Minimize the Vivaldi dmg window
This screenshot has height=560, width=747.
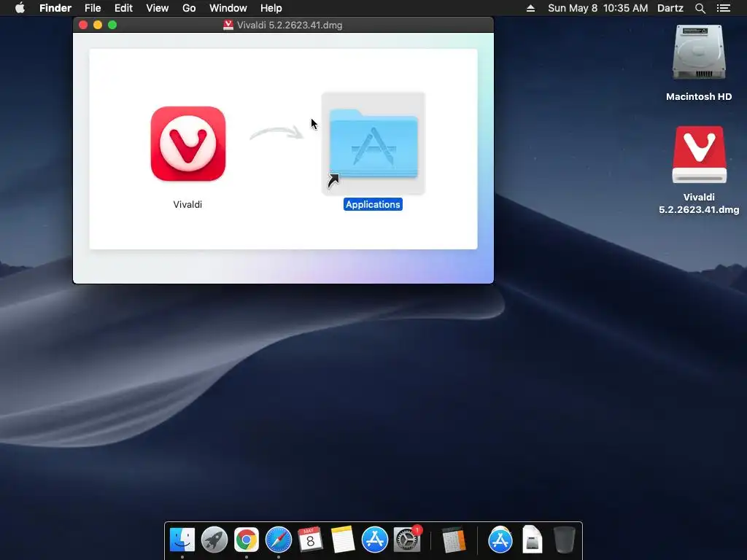(x=98, y=25)
